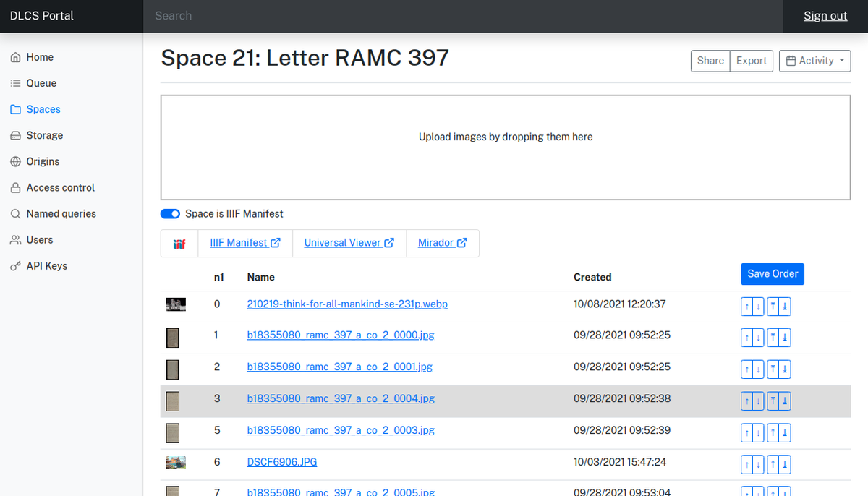The image size is (868, 496).
Task: Move b18355080_ramc_397_a_co_2_0000.jpg up one position
Action: [x=747, y=338]
